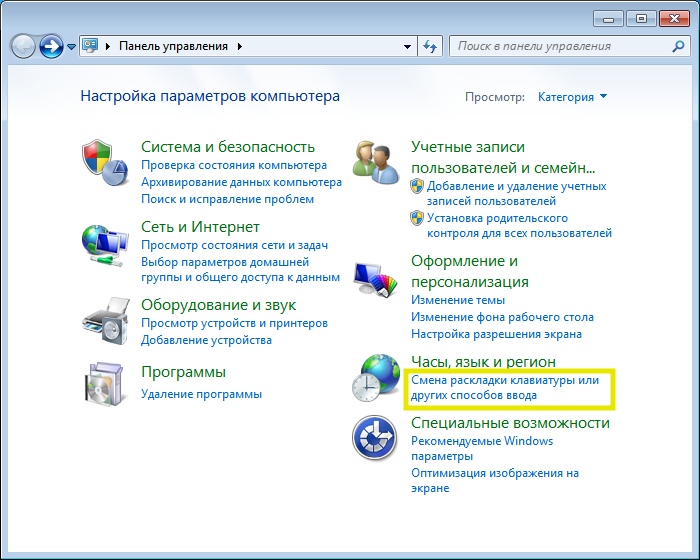The height and width of the screenshot is (560, 700).
Task: Click the control panel search field
Action: coord(560,46)
